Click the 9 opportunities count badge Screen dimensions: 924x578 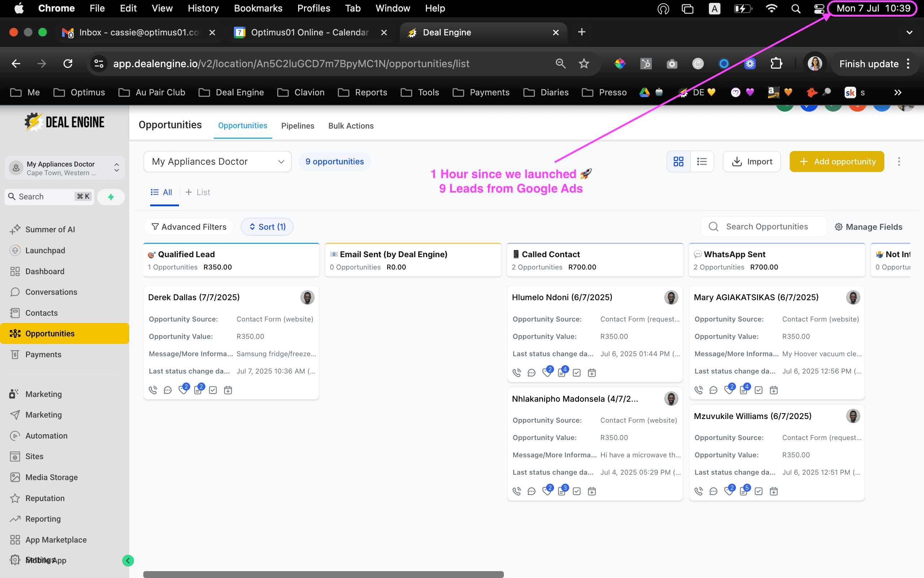[335, 162]
